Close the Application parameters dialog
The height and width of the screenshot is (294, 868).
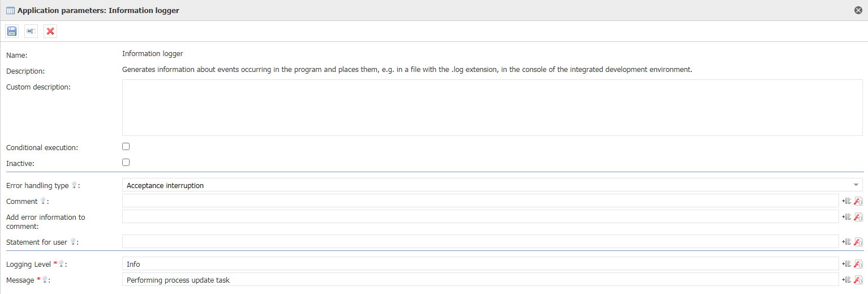pos(858,10)
